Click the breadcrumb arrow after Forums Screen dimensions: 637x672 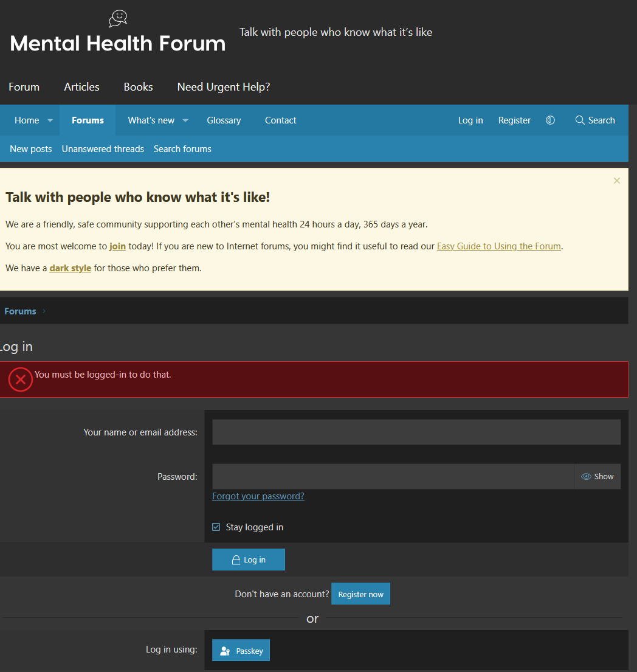pos(44,311)
